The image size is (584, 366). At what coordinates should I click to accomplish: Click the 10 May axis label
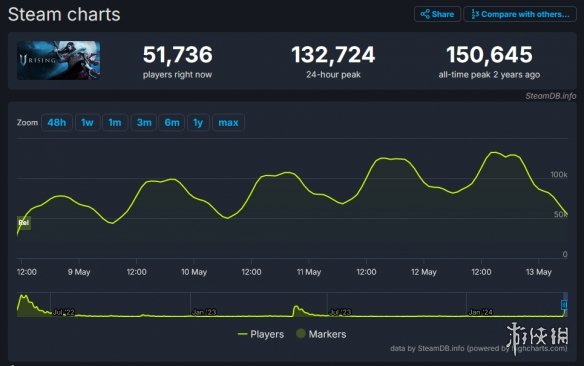(194, 272)
